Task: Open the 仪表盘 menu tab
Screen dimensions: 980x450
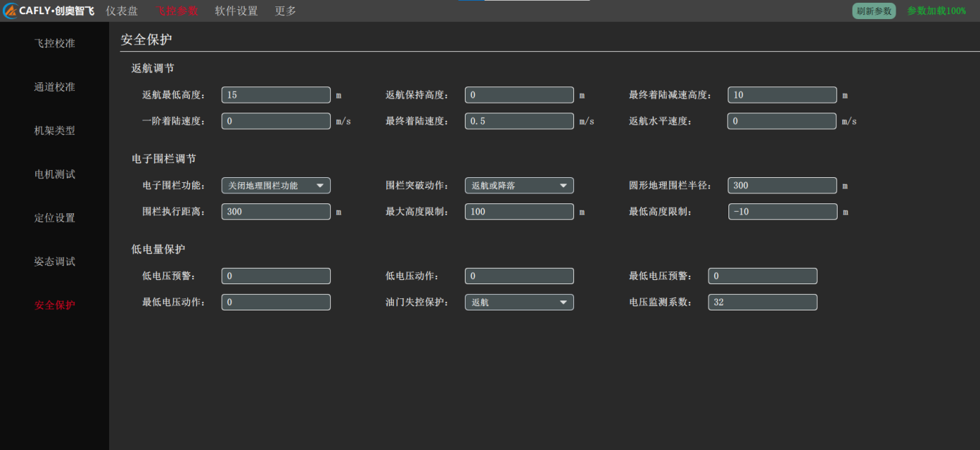Action: click(122, 11)
